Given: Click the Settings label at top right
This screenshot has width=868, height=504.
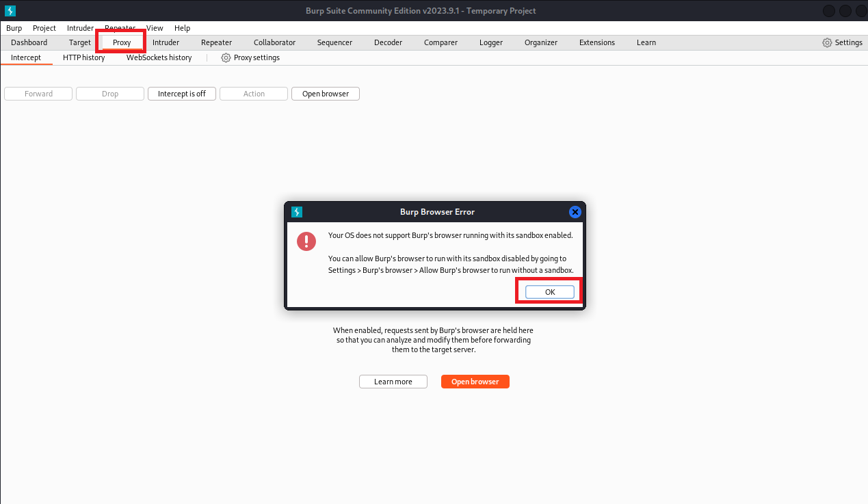Looking at the screenshot, I should coord(849,42).
